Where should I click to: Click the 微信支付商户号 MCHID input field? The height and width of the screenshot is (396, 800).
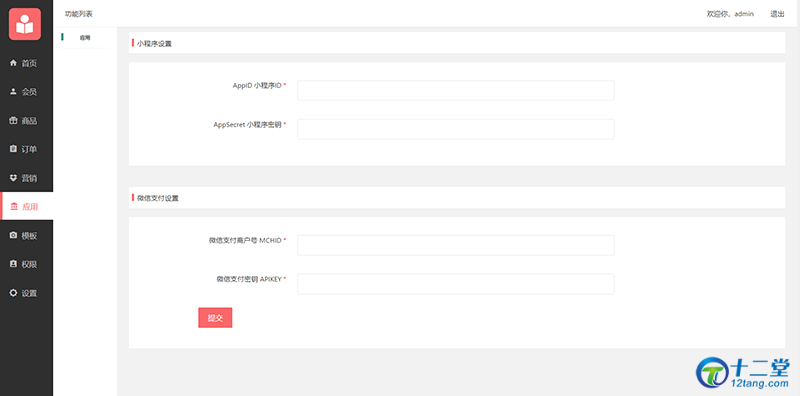coord(456,245)
